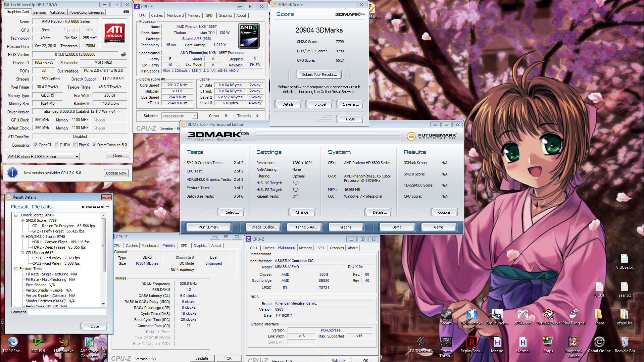Launch the Fraps desktop shortcut
This screenshot has width=644, height=362.
(x=548, y=345)
